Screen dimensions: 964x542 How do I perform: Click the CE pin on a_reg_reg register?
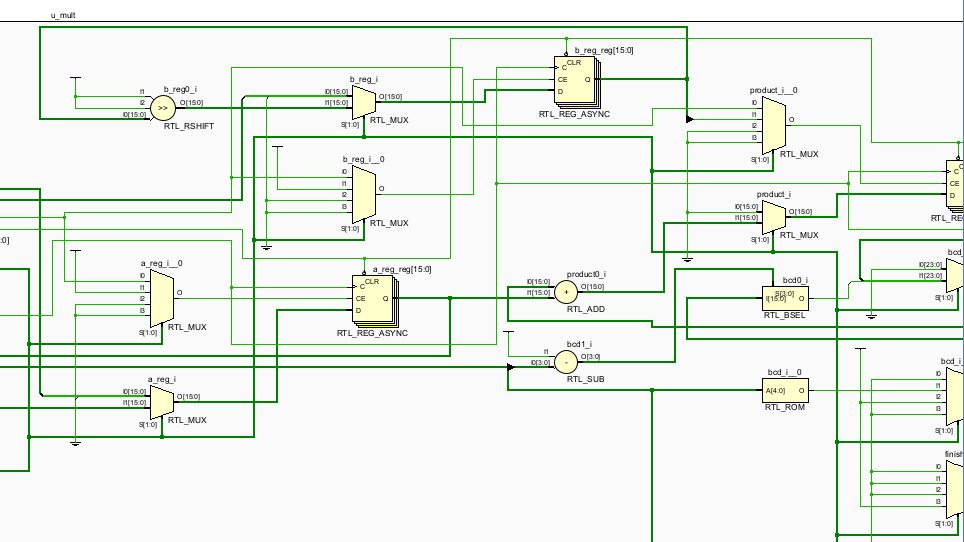pos(360,299)
